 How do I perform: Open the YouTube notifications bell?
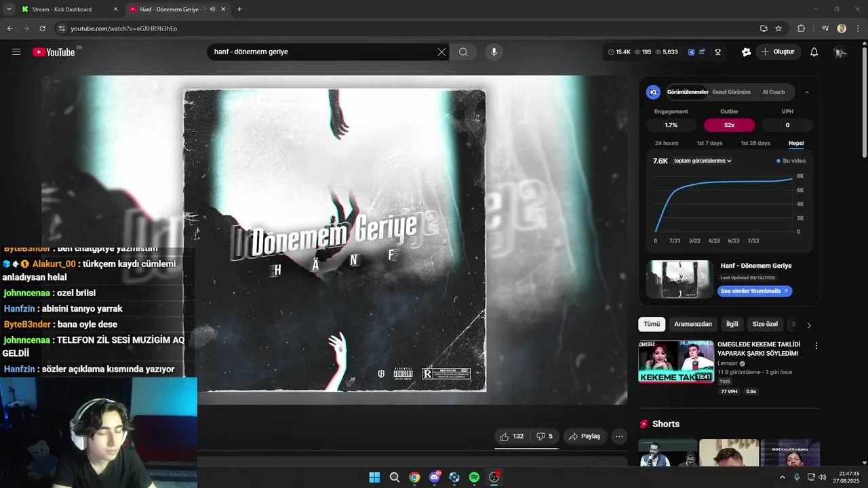point(814,52)
